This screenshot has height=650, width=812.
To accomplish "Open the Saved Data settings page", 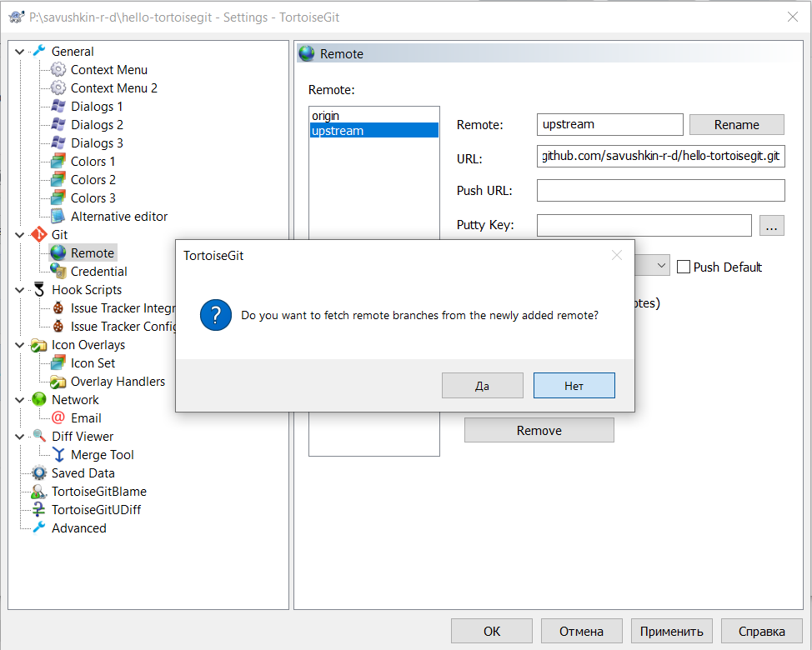I will coord(83,473).
